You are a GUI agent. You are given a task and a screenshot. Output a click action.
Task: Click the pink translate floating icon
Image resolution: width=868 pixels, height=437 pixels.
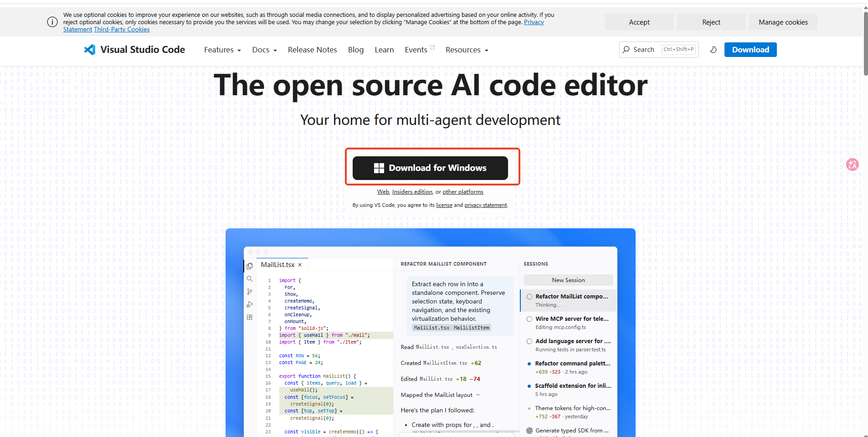[853, 165]
